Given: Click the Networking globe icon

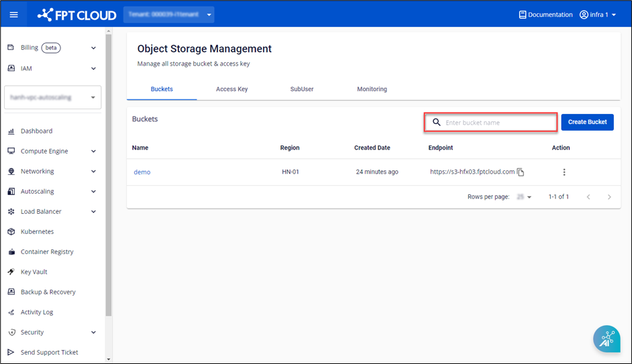Looking at the screenshot, I should pyautogui.click(x=11, y=171).
